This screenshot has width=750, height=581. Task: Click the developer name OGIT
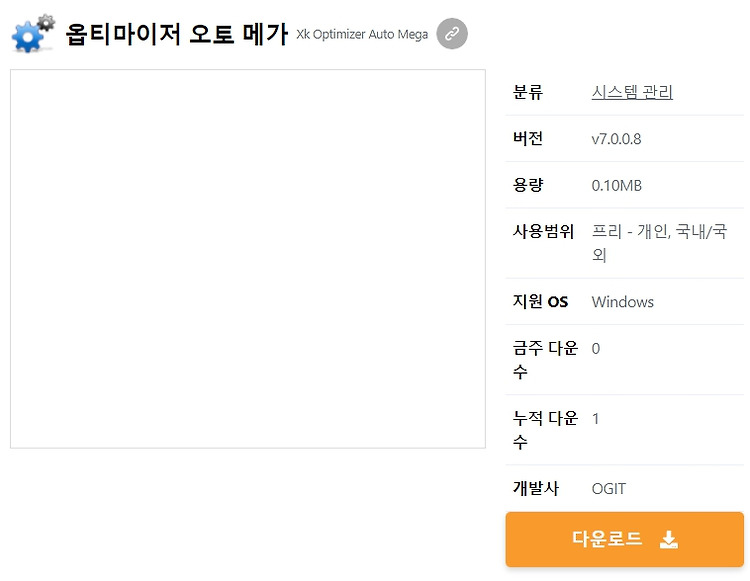click(x=608, y=489)
